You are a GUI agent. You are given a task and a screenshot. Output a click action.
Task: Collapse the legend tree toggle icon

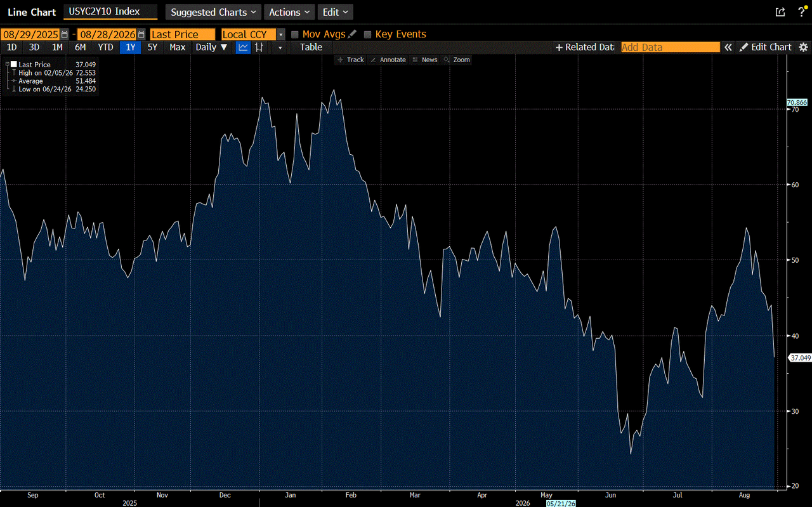[8, 65]
